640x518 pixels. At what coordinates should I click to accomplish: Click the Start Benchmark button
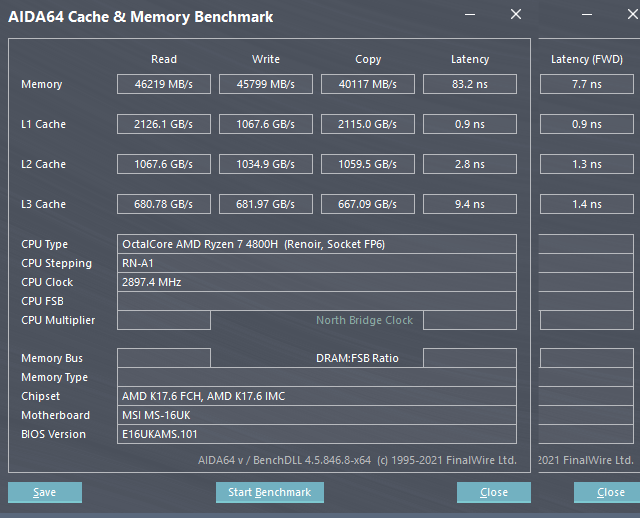point(269,492)
